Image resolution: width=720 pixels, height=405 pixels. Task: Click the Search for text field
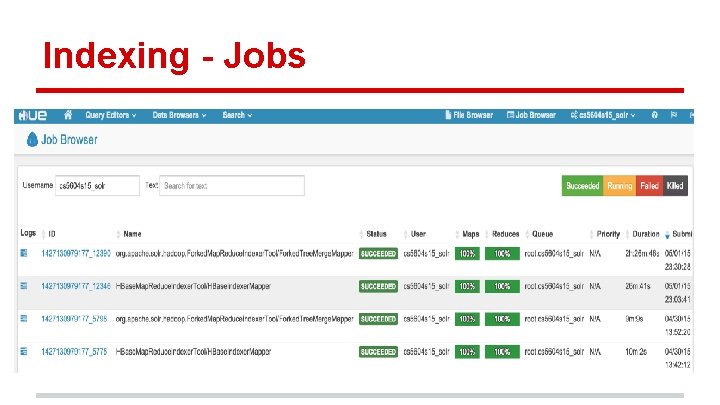pyautogui.click(x=232, y=186)
